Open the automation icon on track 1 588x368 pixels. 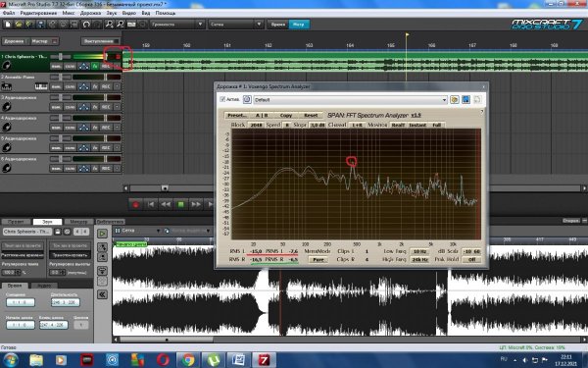[x=84, y=66]
